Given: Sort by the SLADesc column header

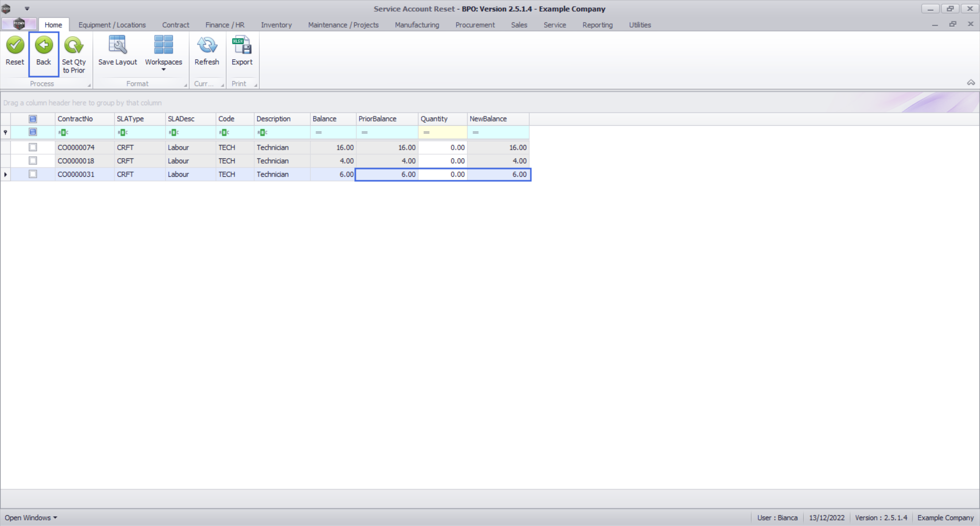Looking at the screenshot, I should 190,119.
